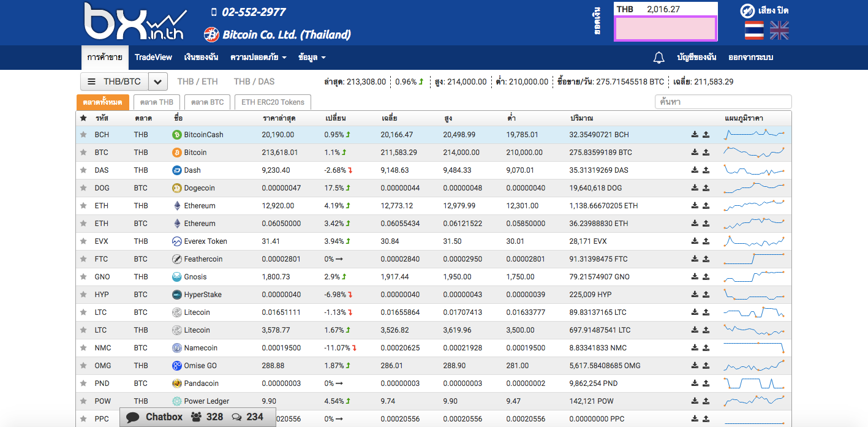This screenshot has height=427, width=868.
Task: Click the withdraw icon for Namecoin
Action: click(706, 348)
